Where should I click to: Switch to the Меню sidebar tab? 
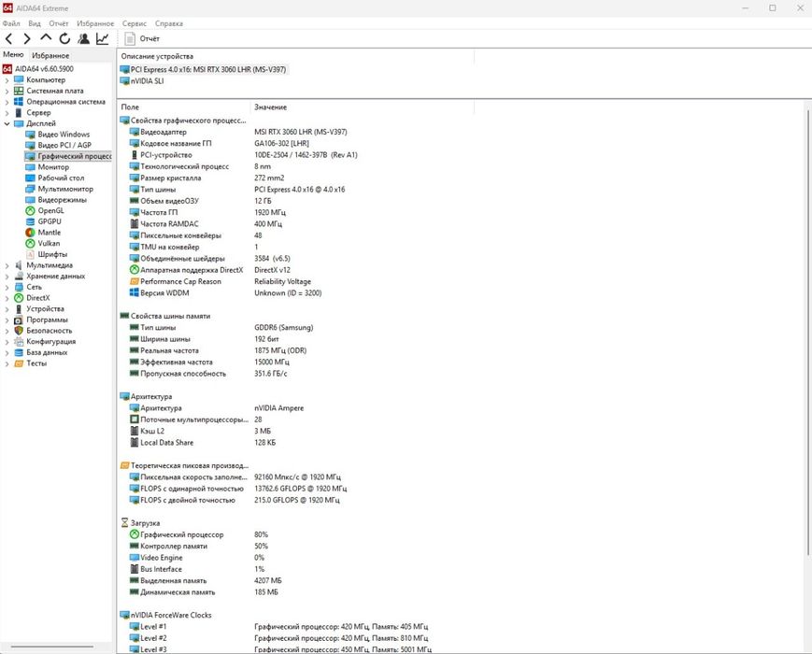pos(13,54)
